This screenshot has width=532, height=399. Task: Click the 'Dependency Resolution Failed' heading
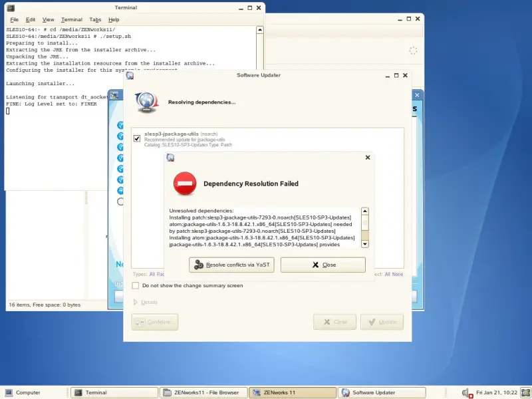point(251,184)
